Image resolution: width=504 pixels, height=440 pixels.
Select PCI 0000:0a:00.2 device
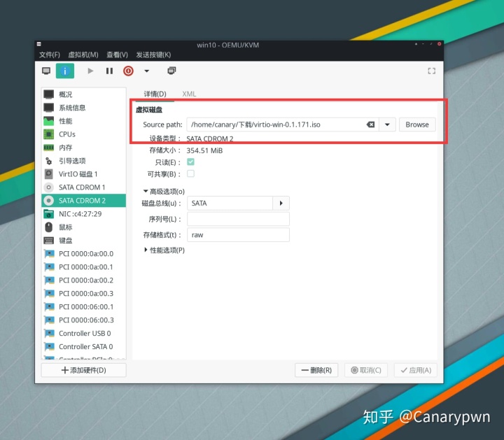click(83, 281)
